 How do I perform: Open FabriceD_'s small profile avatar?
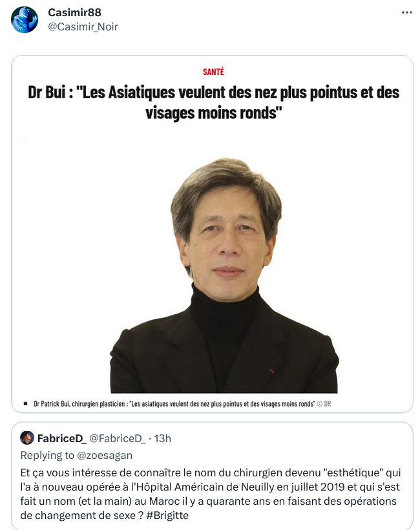(x=27, y=438)
